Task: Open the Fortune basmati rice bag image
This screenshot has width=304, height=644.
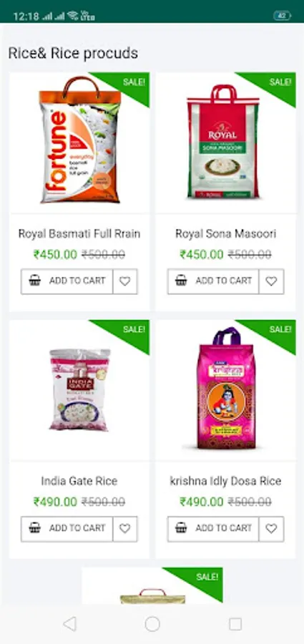Action: (x=80, y=140)
